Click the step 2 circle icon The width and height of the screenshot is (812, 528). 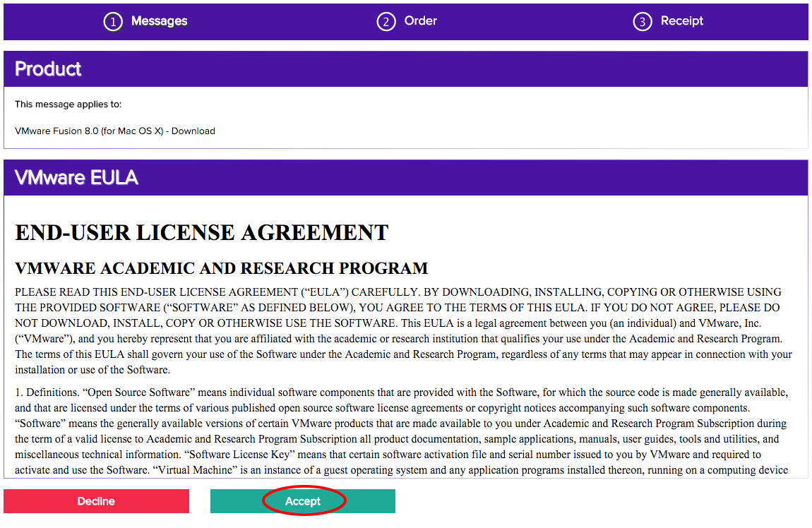386,22
